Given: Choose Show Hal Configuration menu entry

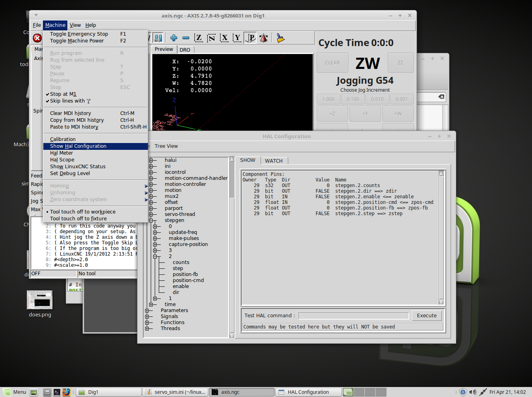Looking at the screenshot, I should click(x=95, y=146).
